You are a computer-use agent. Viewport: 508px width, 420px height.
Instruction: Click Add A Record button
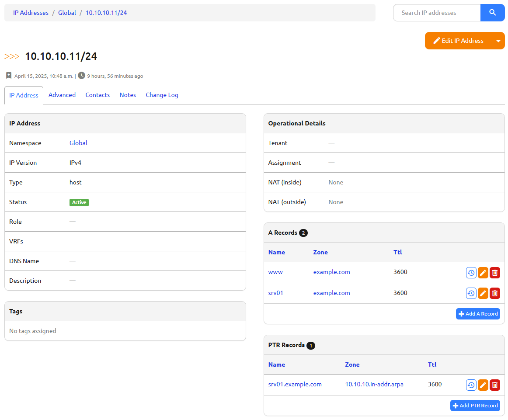pyautogui.click(x=477, y=314)
